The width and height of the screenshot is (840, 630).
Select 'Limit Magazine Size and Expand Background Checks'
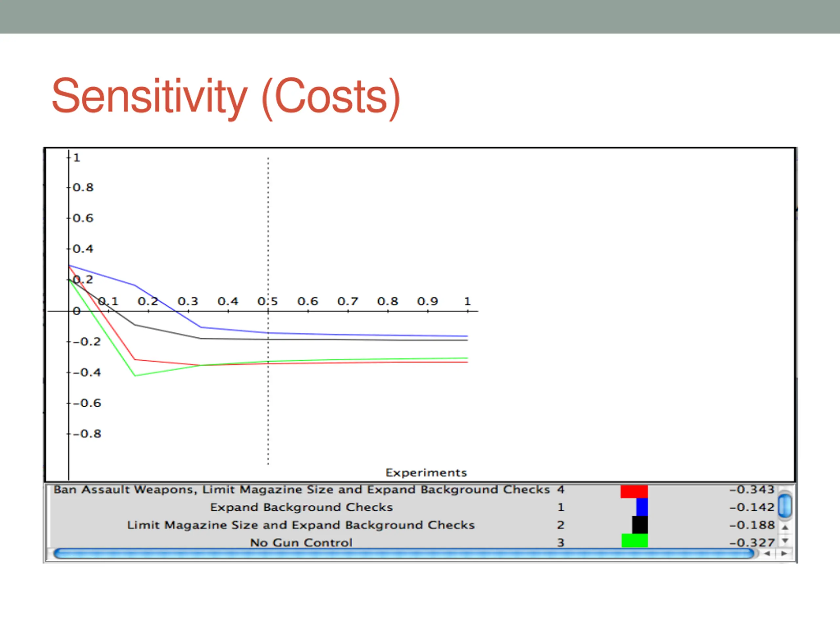(301, 525)
